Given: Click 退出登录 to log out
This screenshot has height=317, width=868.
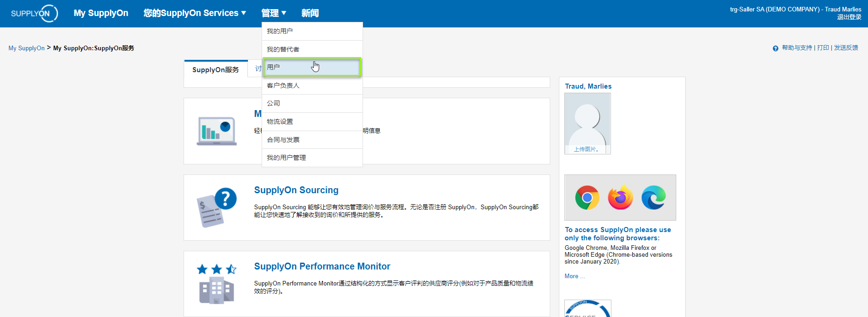Looking at the screenshot, I should point(849,17).
